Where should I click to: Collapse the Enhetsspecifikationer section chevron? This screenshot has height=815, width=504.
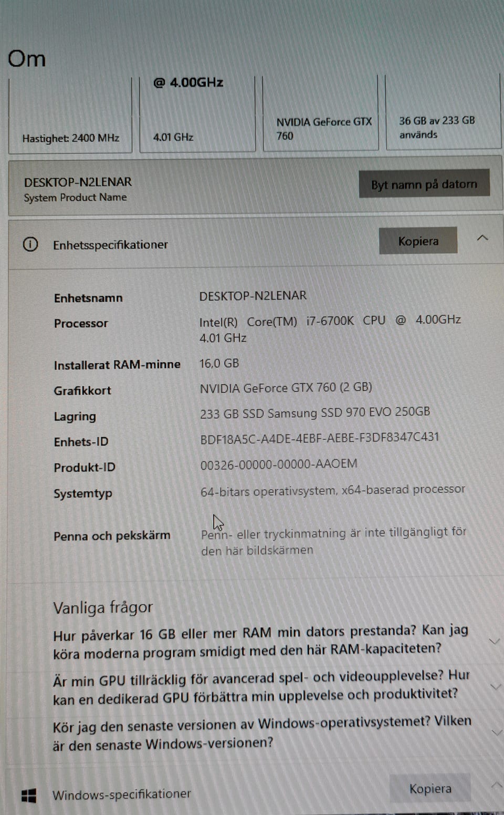coord(482,238)
